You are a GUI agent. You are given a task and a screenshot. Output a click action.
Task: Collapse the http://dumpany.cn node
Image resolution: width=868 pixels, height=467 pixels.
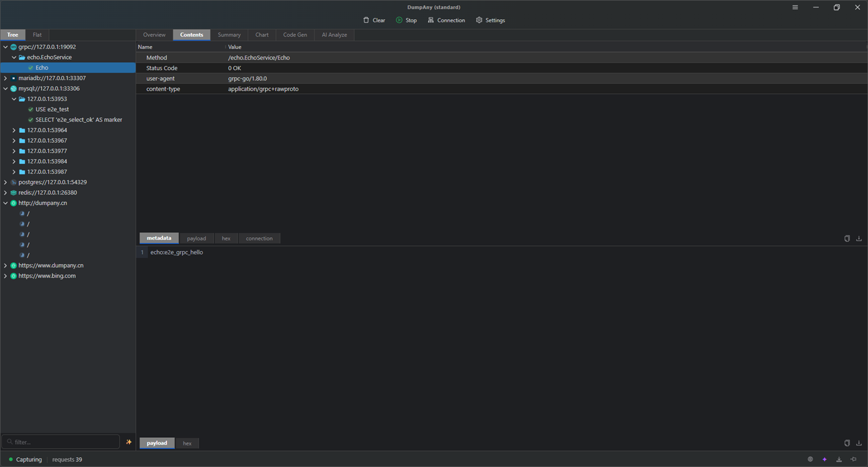[6, 203]
